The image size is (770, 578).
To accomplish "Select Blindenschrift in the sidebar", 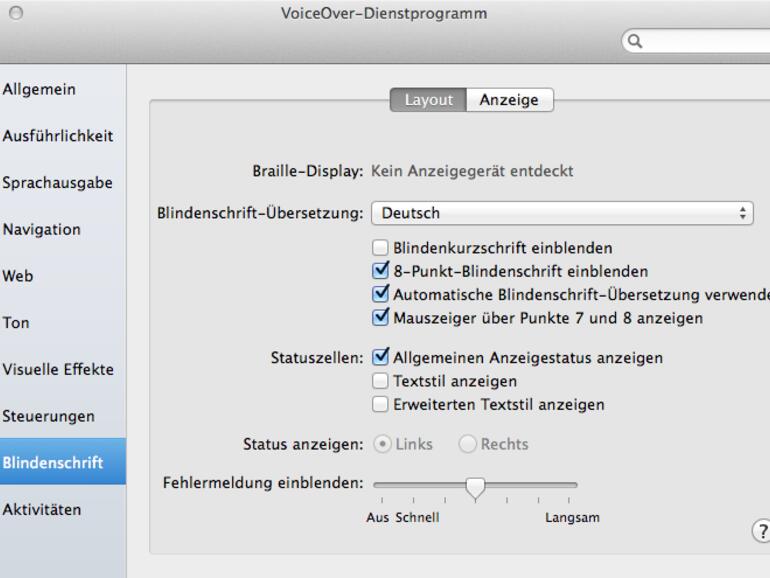I will pyautogui.click(x=63, y=462).
